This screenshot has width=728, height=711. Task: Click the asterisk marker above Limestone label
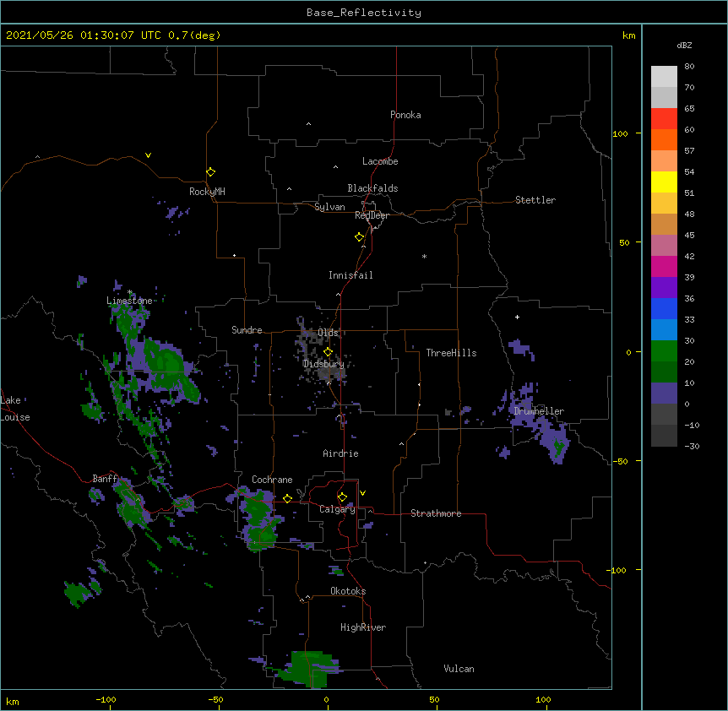tap(130, 292)
